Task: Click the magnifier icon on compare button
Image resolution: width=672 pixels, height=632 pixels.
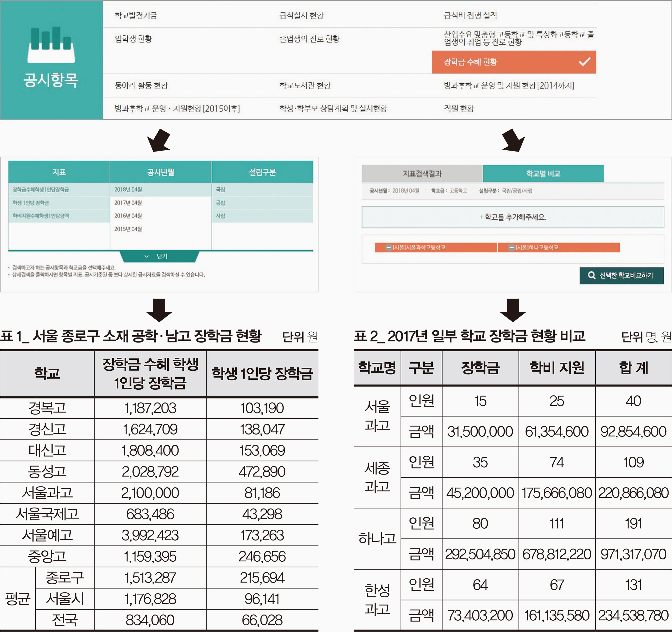Action: (591, 275)
